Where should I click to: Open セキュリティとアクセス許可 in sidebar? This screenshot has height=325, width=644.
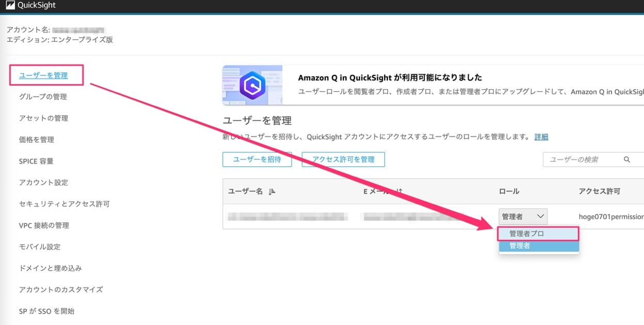point(65,204)
